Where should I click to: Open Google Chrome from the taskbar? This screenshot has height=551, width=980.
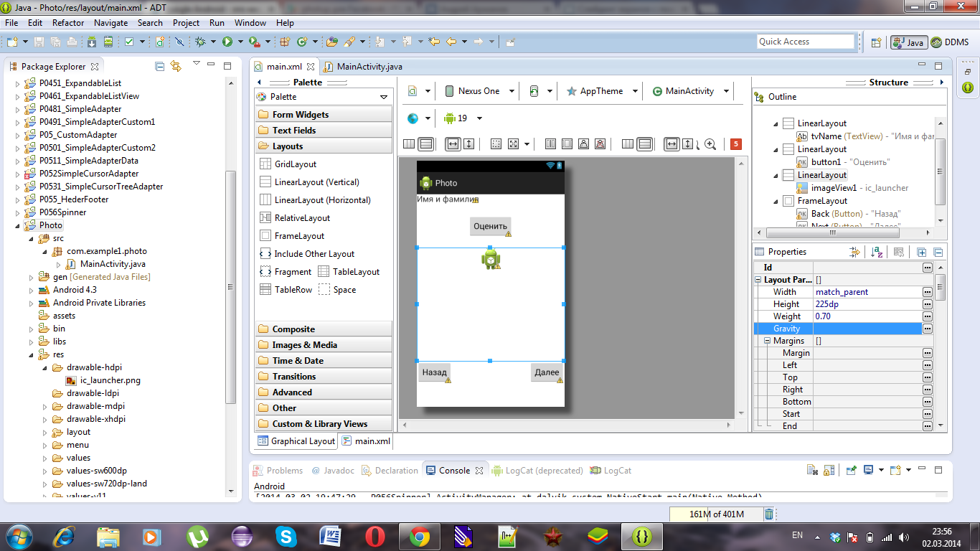point(419,536)
